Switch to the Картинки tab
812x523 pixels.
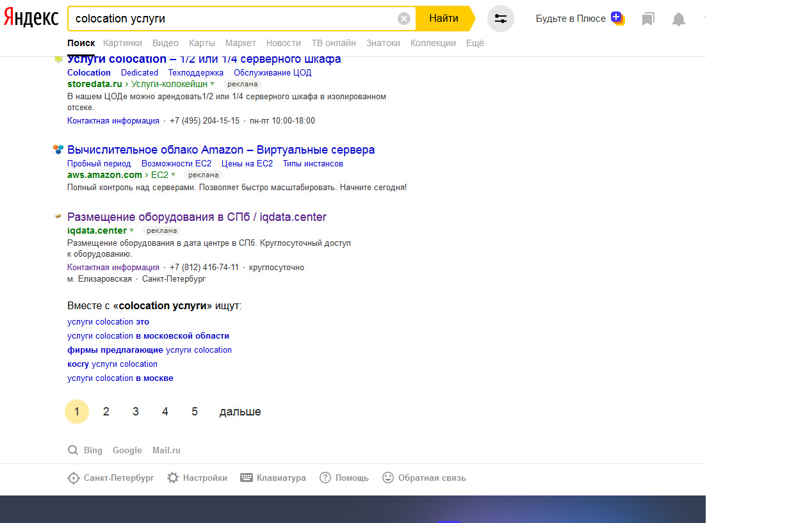coord(122,43)
